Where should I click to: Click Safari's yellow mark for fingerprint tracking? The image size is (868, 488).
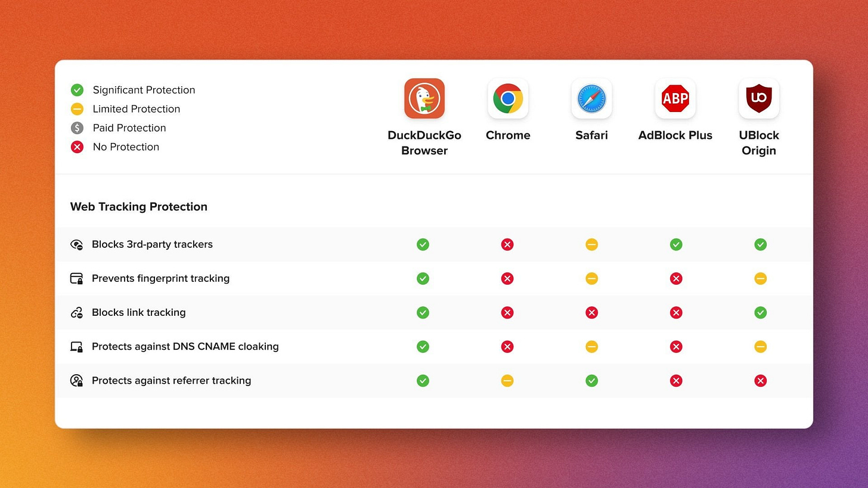[591, 278]
